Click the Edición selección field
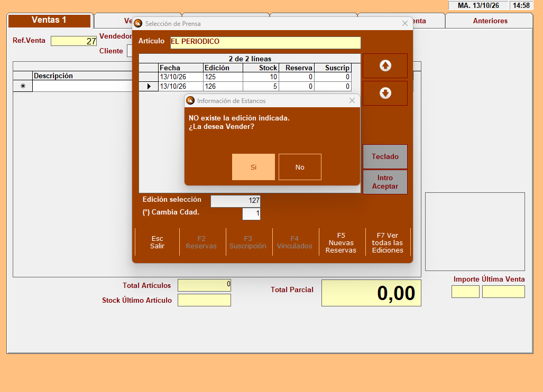 pos(235,201)
